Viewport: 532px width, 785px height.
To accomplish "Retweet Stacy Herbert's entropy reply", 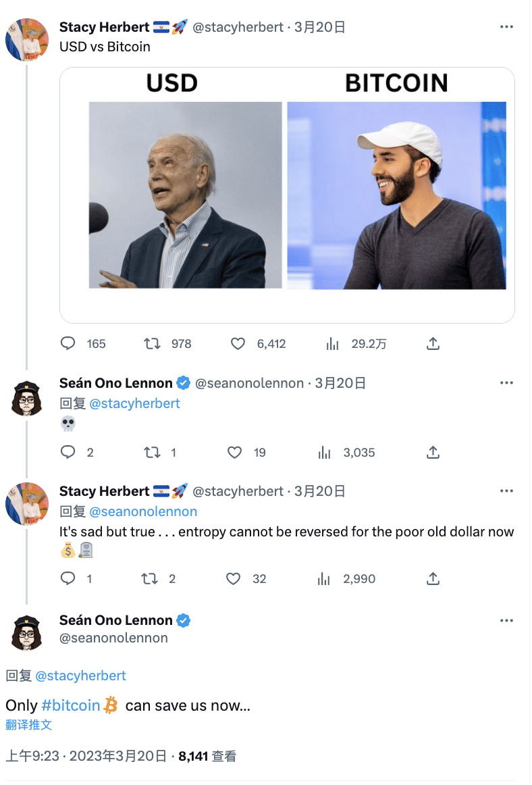I will point(149,579).
